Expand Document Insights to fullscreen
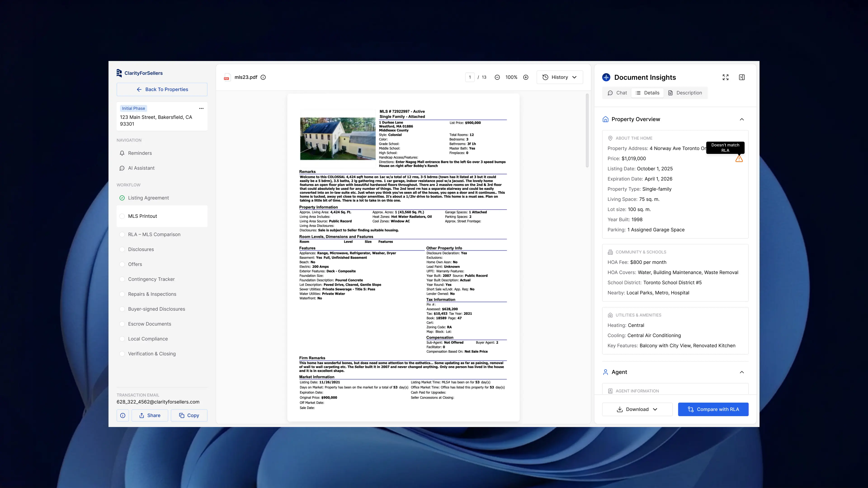Image resolution: width=868 pixels, height=488 pixels. [x=725, y=77]
